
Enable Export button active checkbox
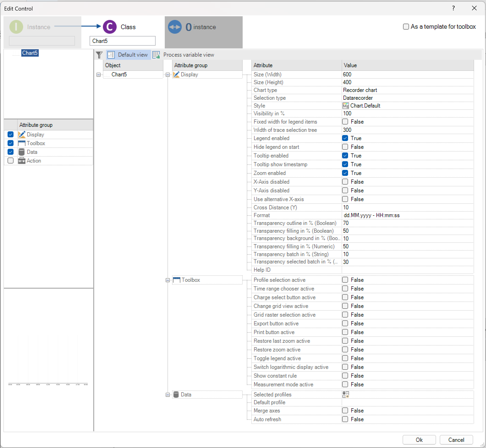[x=345, y=324]
